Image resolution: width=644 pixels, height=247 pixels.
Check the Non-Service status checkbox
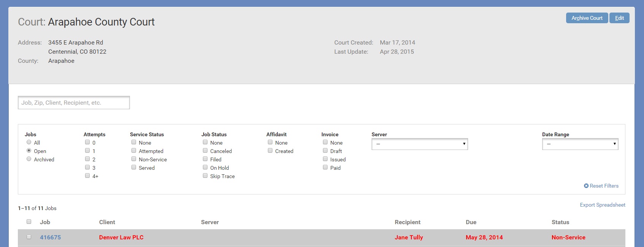134,159
